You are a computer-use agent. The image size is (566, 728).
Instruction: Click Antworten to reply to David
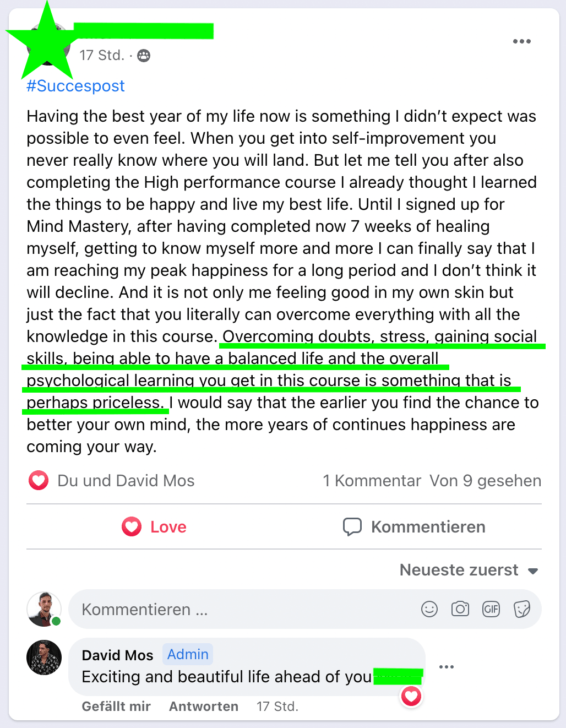tap(204, 707)
